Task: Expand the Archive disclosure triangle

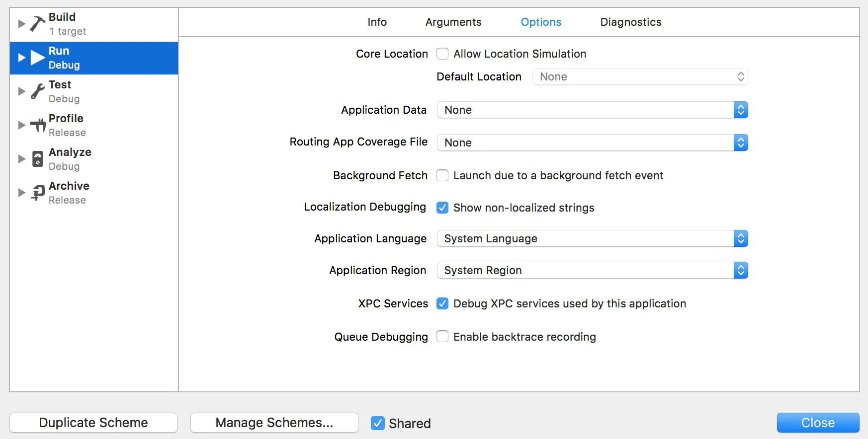Action: [x=21, y=193]
